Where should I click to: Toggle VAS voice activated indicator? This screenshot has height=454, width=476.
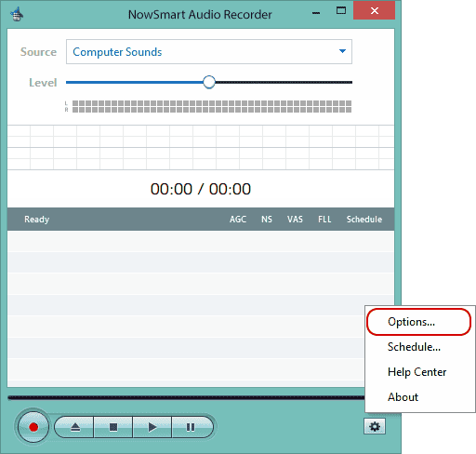click(x=295, y=220)
